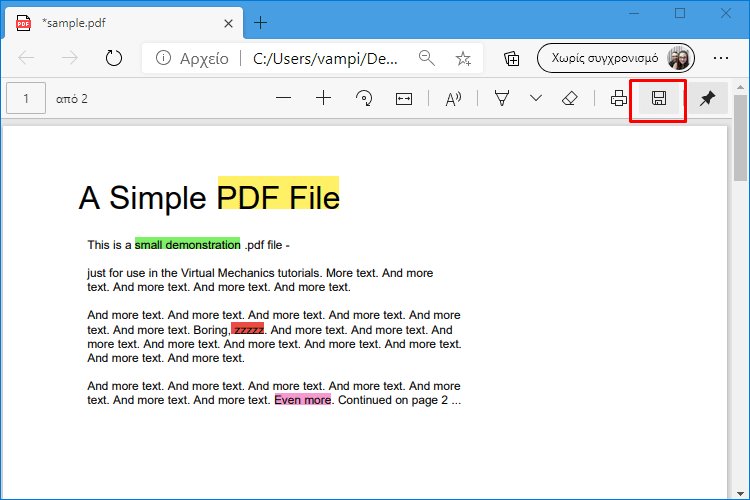
Task: Open the Collections button
Action: 511,58
